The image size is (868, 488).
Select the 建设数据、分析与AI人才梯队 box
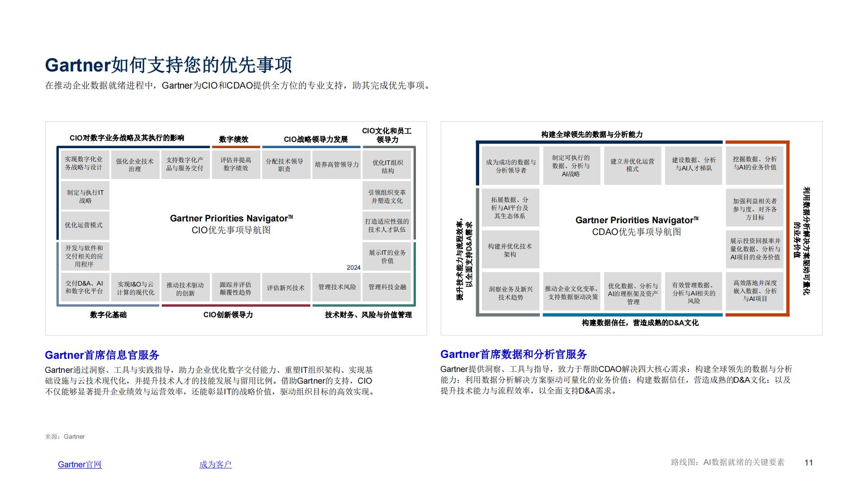[x=693, y=166]
